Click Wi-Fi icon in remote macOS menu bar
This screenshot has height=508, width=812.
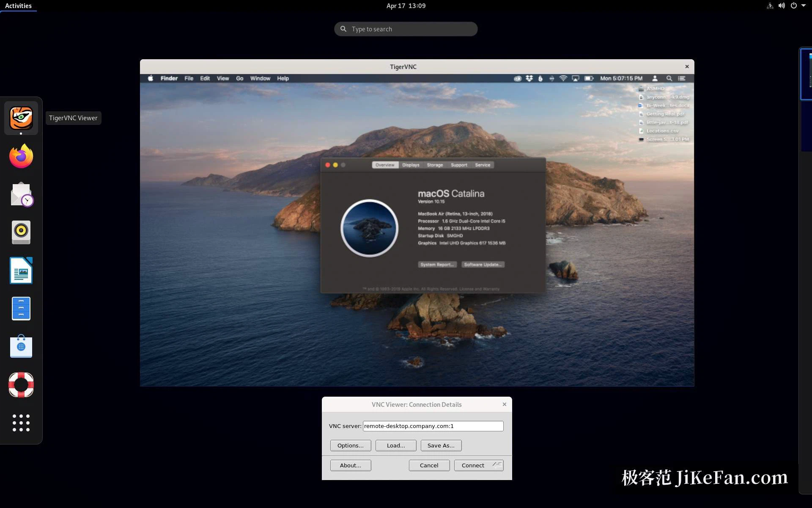coord(563,78)
